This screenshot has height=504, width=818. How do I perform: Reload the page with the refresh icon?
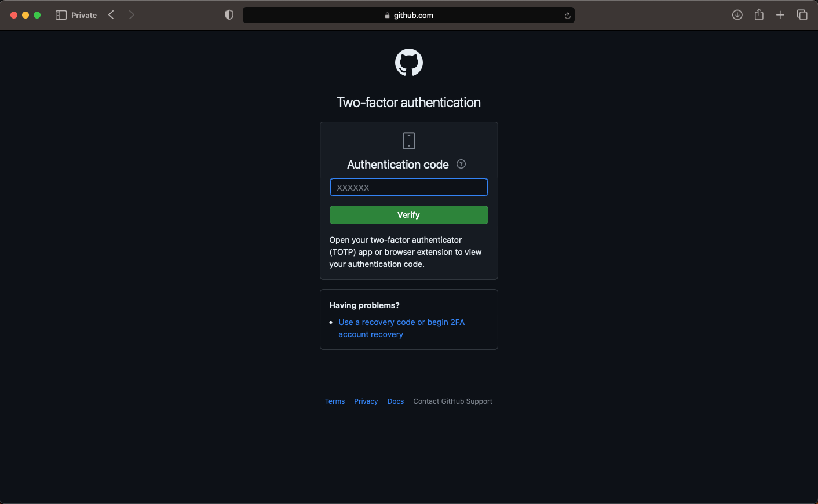tap(568, 16)
